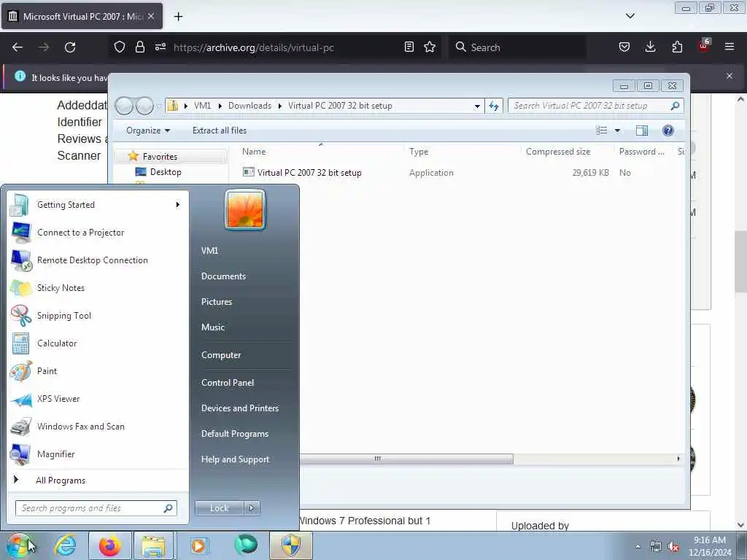Select Desktop under Favorites

pos(166,172)
